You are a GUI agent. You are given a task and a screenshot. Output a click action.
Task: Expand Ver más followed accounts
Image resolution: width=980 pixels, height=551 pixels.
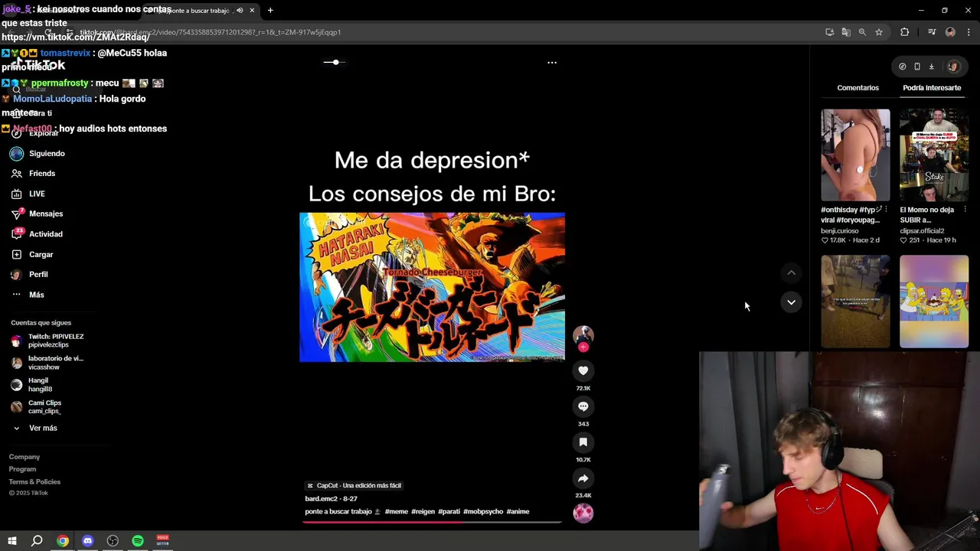click(43, 429)
